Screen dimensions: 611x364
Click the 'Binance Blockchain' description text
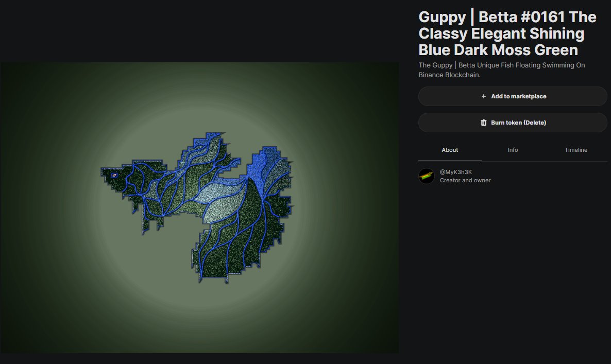449,75
